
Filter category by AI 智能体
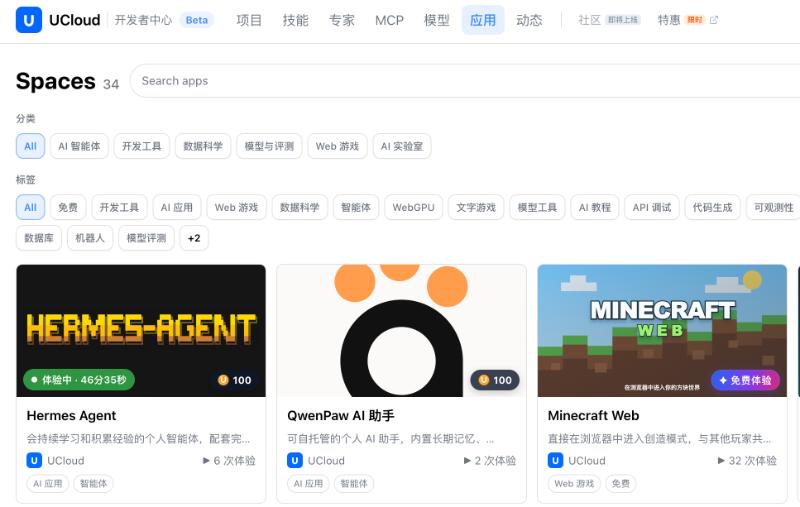click(x=79, y=146)
